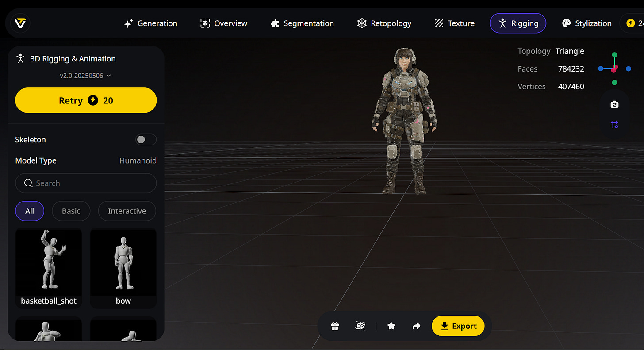The image size is (644, 350).
Task: Click the planet icon in bottom toolbar
Action: pos(360,326)
